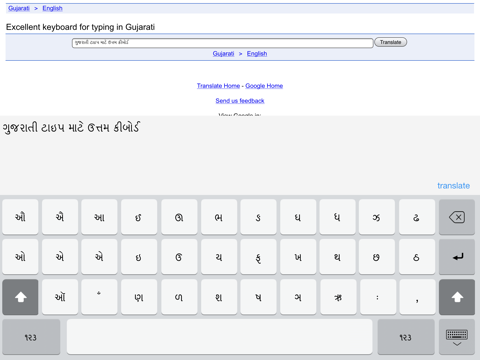Tap the ણ (nna) key

click(x=139, y=297)
